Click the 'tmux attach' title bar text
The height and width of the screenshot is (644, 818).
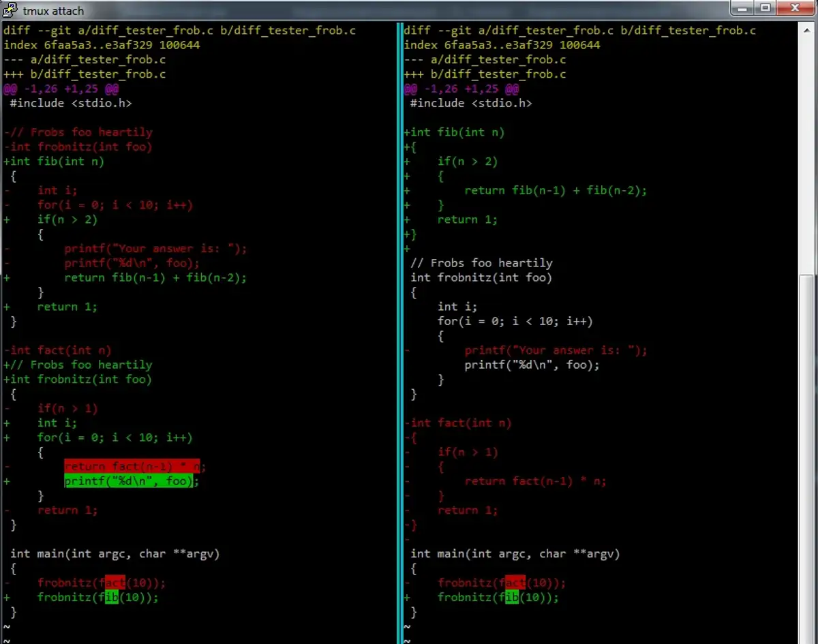coord(54,10)
